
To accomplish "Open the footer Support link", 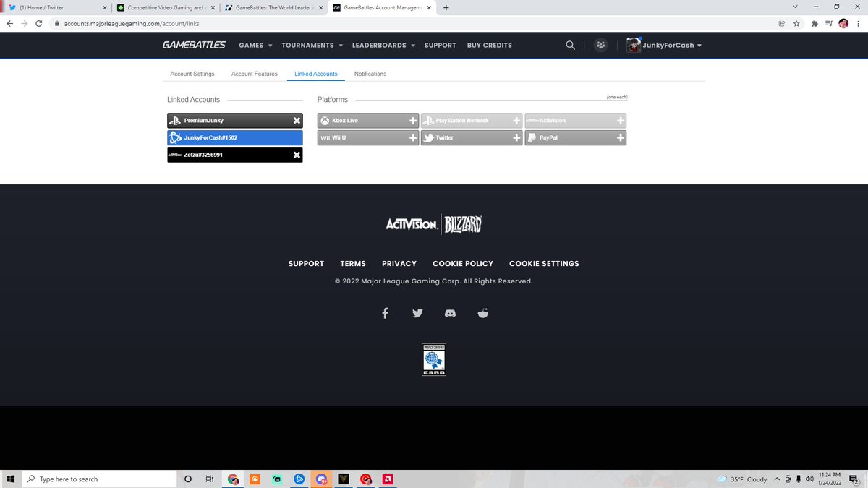I will (306, 264).
